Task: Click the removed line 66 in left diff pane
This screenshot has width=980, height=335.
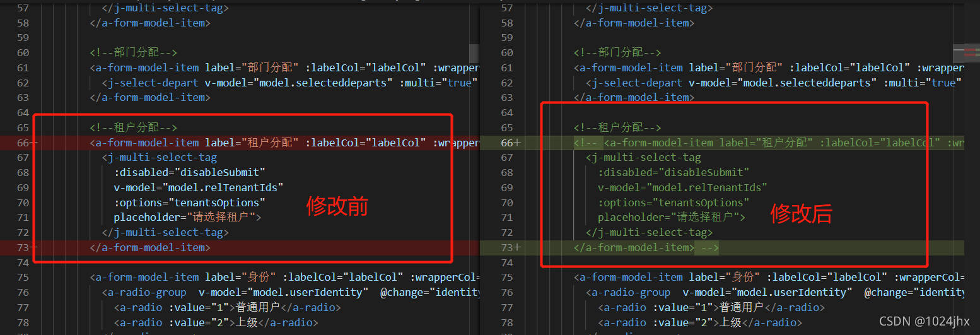Action: (240, 143)
